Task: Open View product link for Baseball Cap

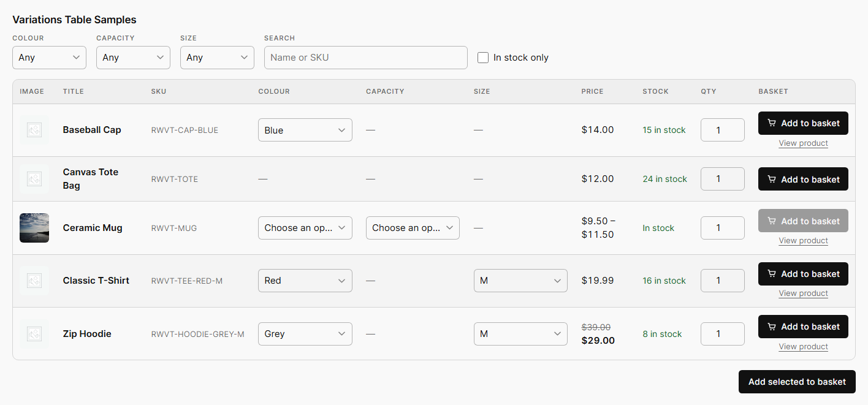Action: (x=803, y=143)
